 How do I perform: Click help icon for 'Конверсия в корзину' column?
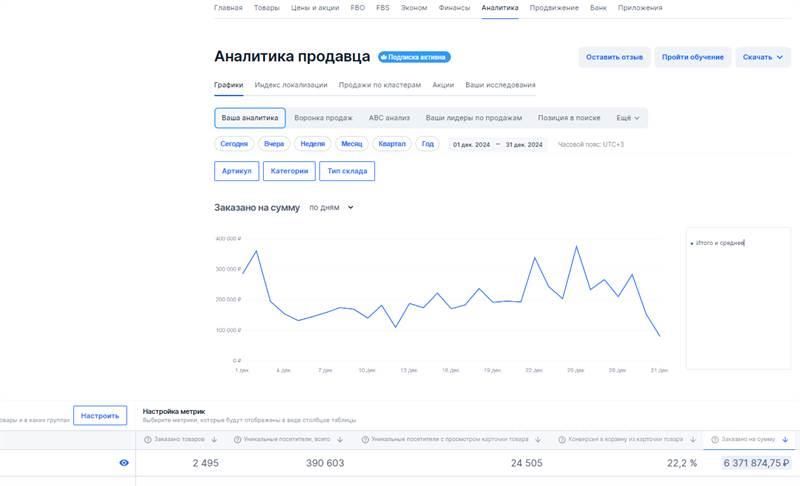point(562,440)
